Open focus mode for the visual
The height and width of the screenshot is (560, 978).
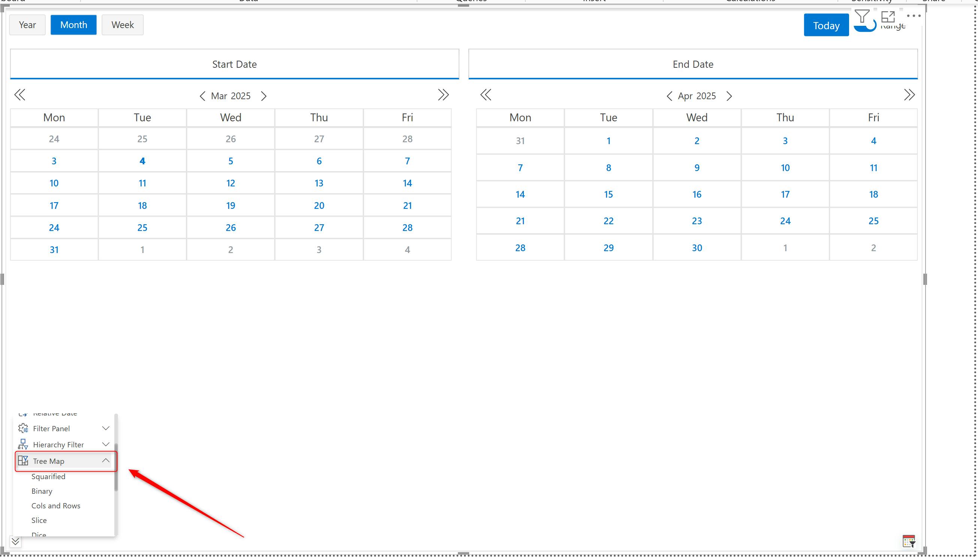(888, 16)
